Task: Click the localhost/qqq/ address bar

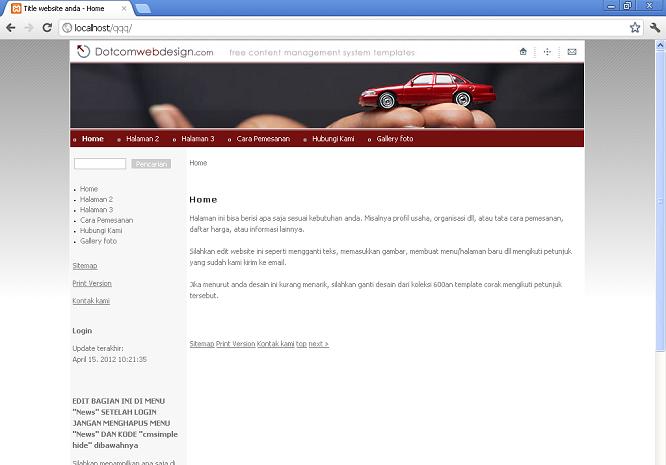Action: coord(344,28)
